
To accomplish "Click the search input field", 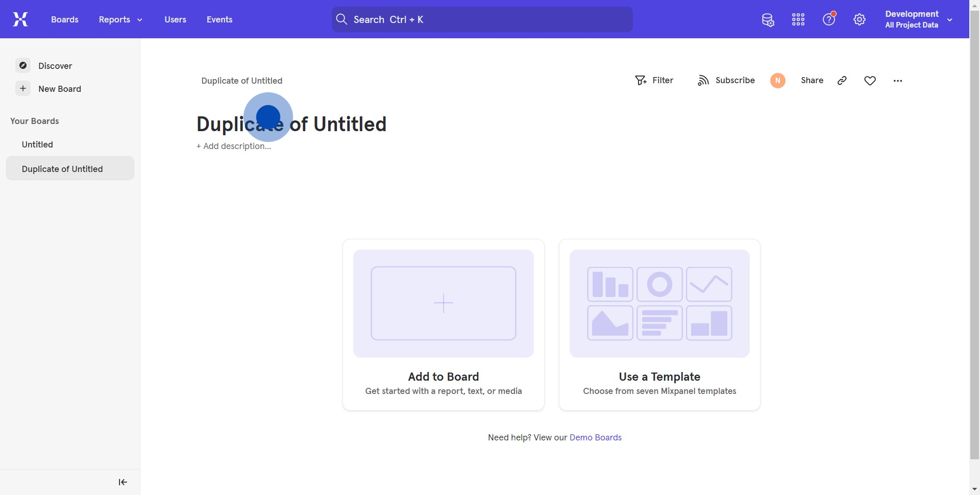I will pyautogui.click(x=482, y=19).
